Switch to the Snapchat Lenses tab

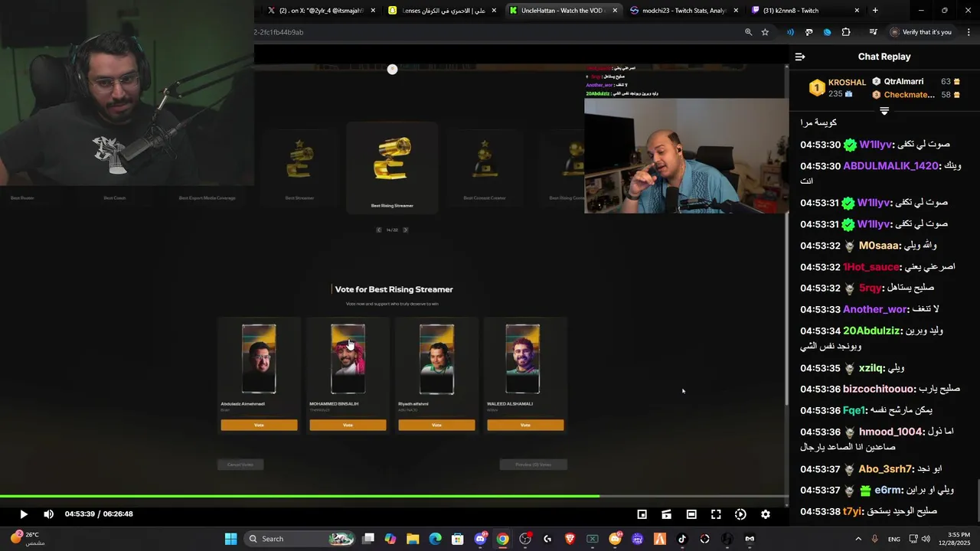pyautogui.click(x=443, y=11)
